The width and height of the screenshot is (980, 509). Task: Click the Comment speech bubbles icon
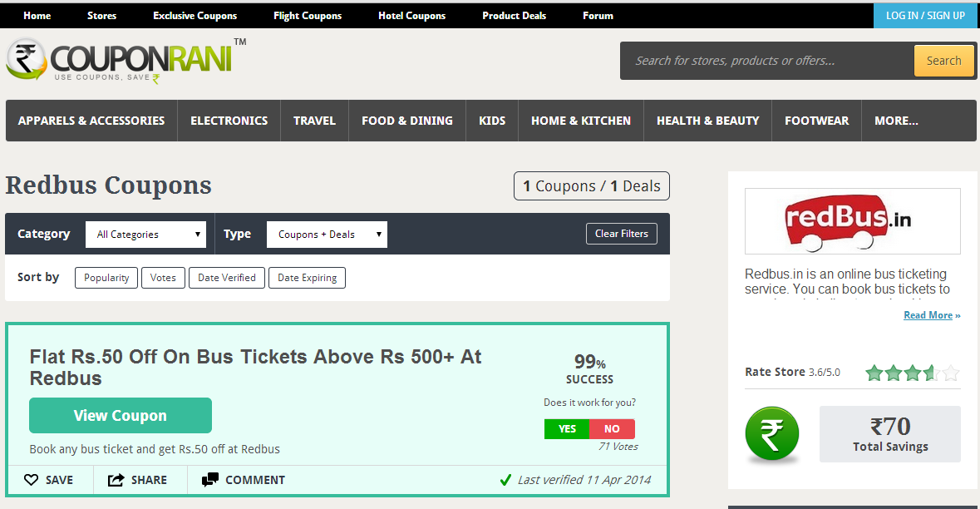coord(210,480)
